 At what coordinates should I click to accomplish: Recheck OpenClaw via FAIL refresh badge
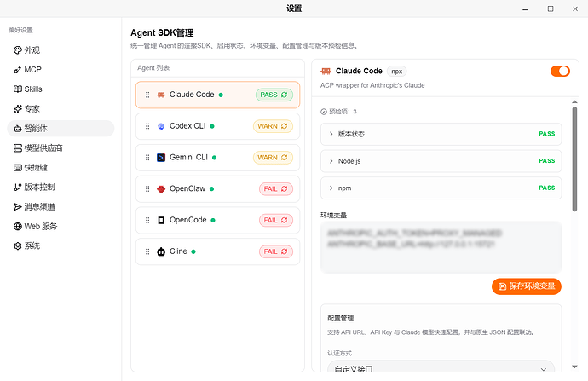pyautogui.click(x=276, y=189)
